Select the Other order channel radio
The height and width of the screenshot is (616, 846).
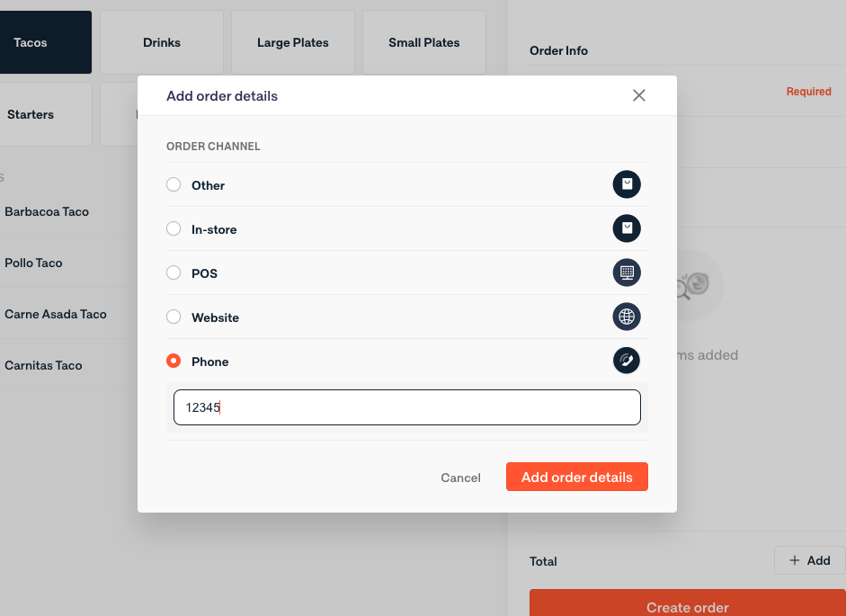(174, 184)
